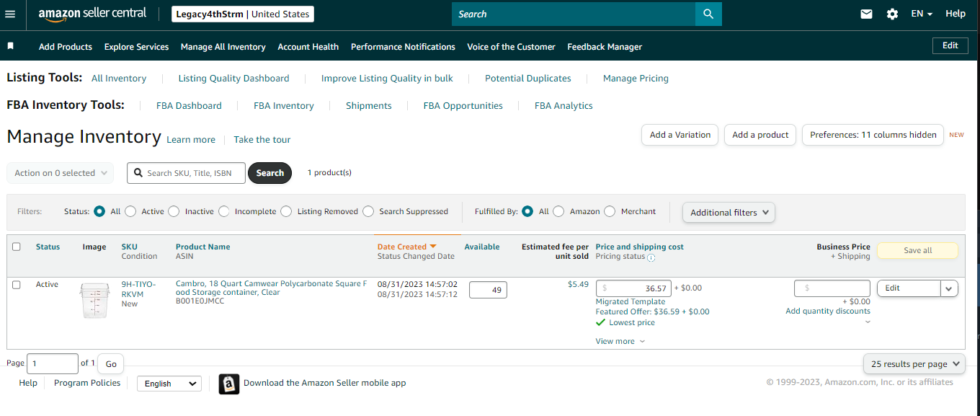Viewport: 980px width, 416px height.
Task: Open Manage All Inventory navigation item
Action: (x=223, y=47)
